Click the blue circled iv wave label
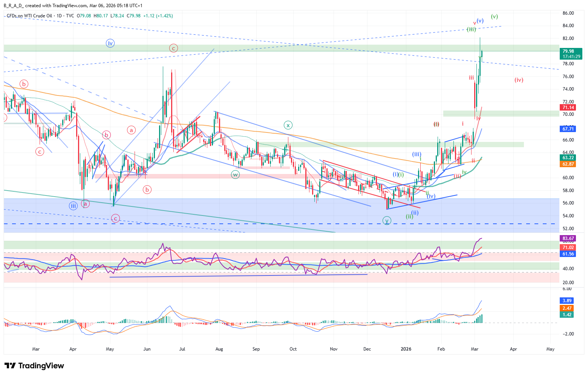588x377 pixels. click(110, 43)
